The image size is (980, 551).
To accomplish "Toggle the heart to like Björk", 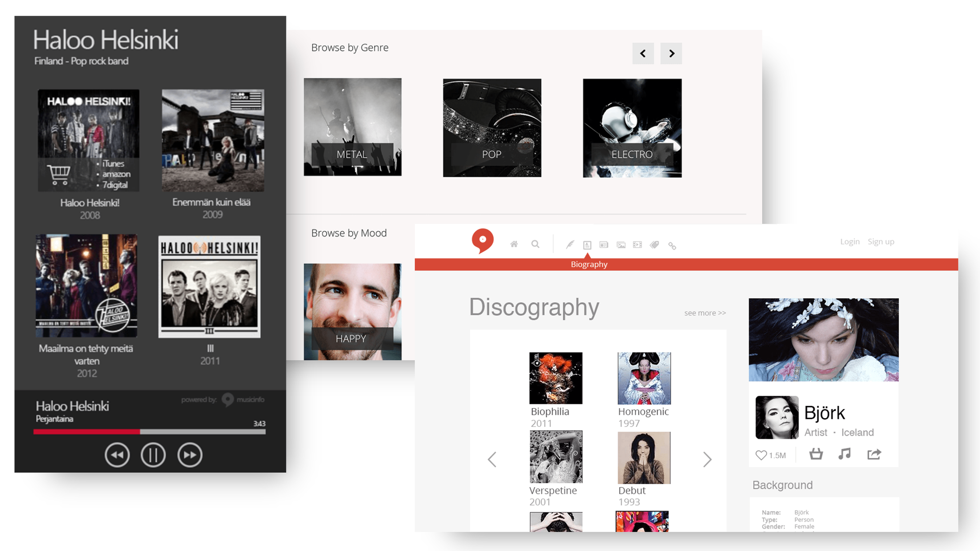I will coord(761,454).
